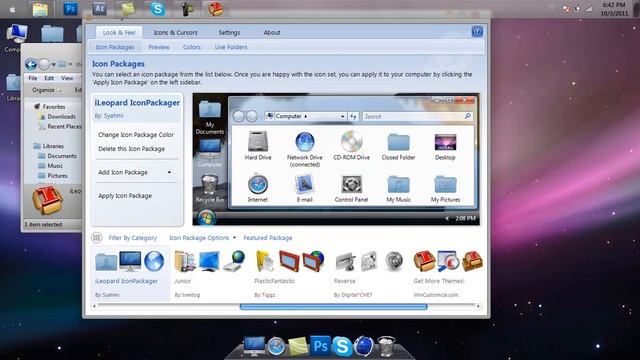Click the Start orb in the preview

coord(206,218)
